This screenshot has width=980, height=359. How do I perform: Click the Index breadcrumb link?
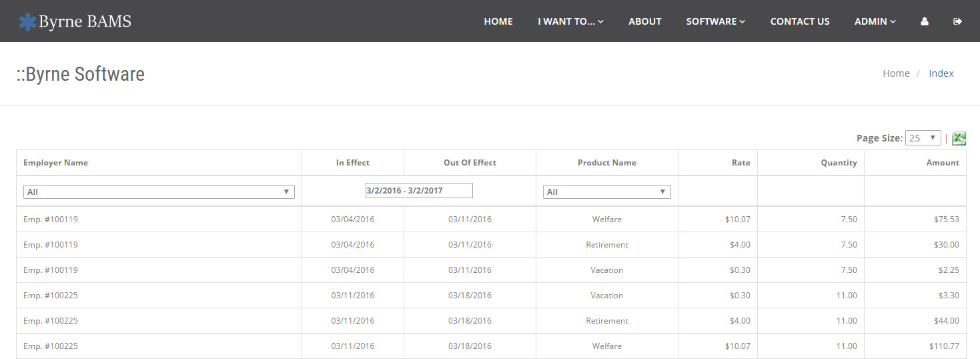pos(941,73)
